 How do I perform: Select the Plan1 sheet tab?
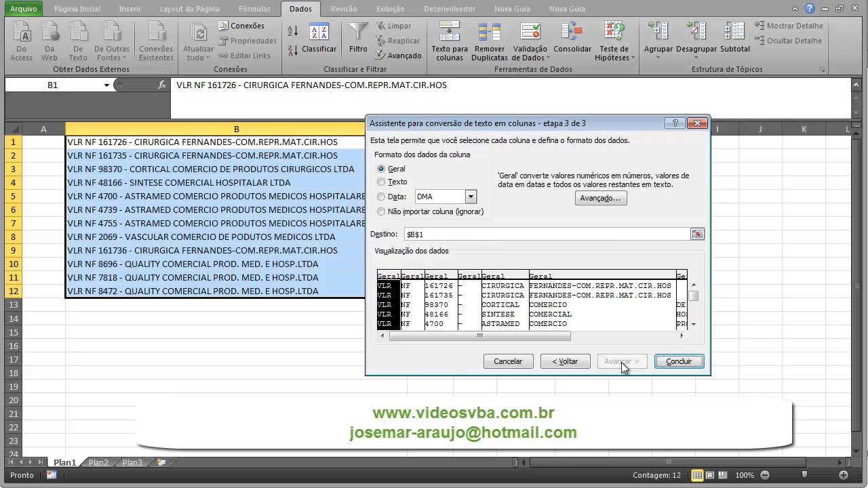[65, 462]
